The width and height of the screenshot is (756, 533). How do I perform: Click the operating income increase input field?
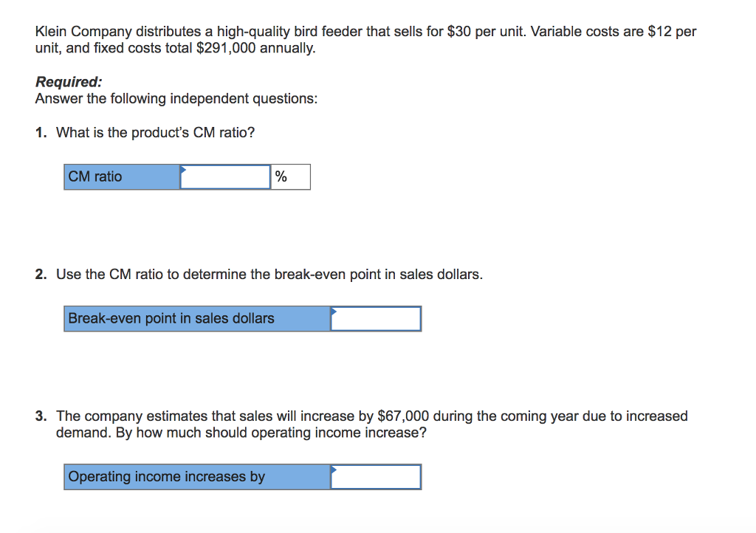tap(376, 477)
